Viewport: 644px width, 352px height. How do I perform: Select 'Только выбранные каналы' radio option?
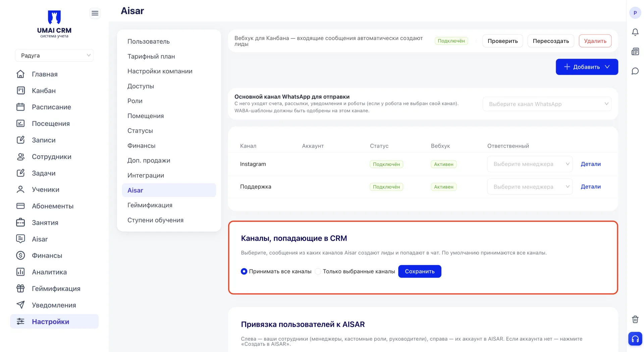pos(318,271)
